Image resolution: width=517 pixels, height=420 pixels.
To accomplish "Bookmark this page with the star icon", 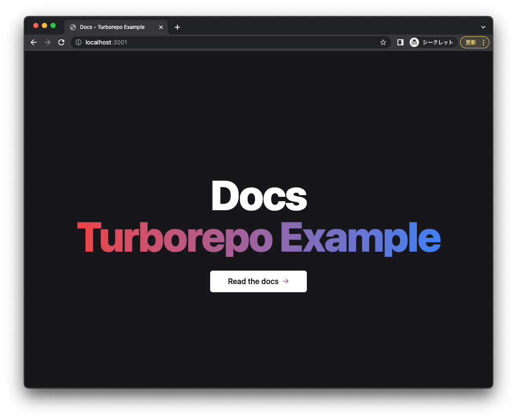I will pyautogui.click(x=383, y=42).
